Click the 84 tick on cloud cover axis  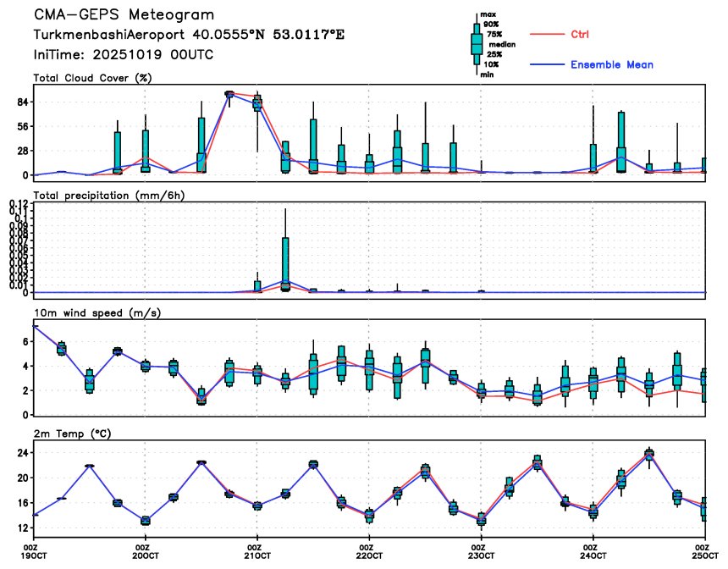[21, 102]
